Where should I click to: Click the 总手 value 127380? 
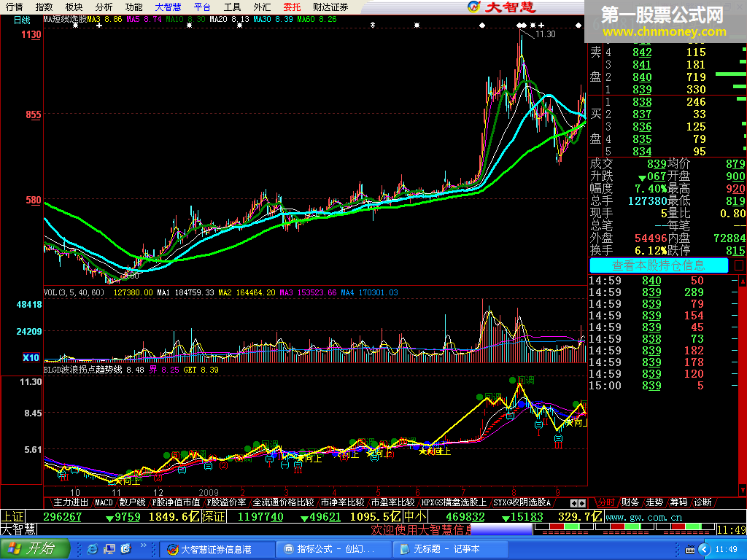coord(647,201)
